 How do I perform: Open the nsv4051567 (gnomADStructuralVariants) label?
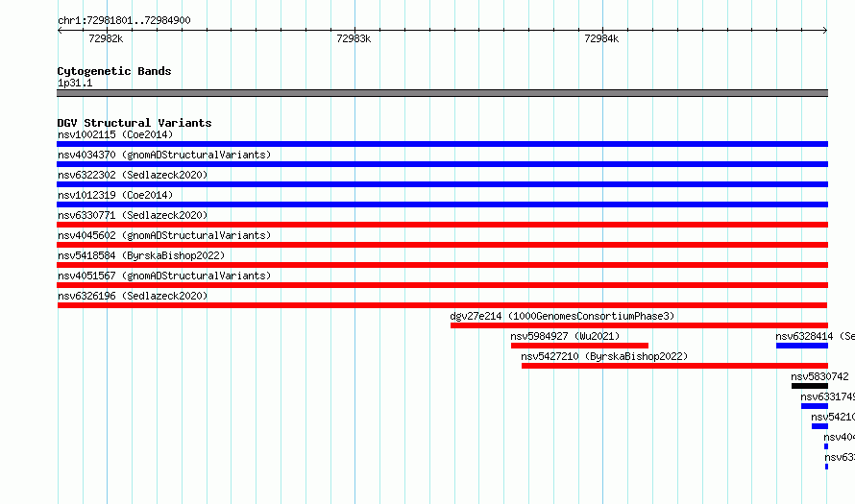coord(164,276)
